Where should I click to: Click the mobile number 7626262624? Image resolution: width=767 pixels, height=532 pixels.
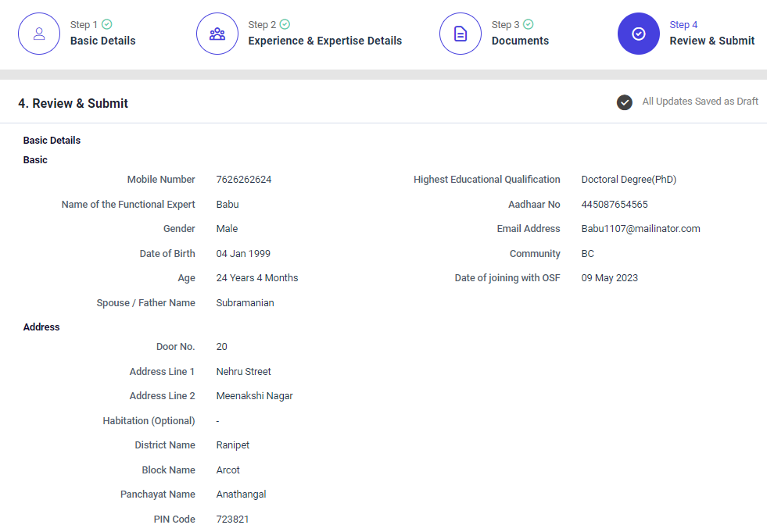244,180
